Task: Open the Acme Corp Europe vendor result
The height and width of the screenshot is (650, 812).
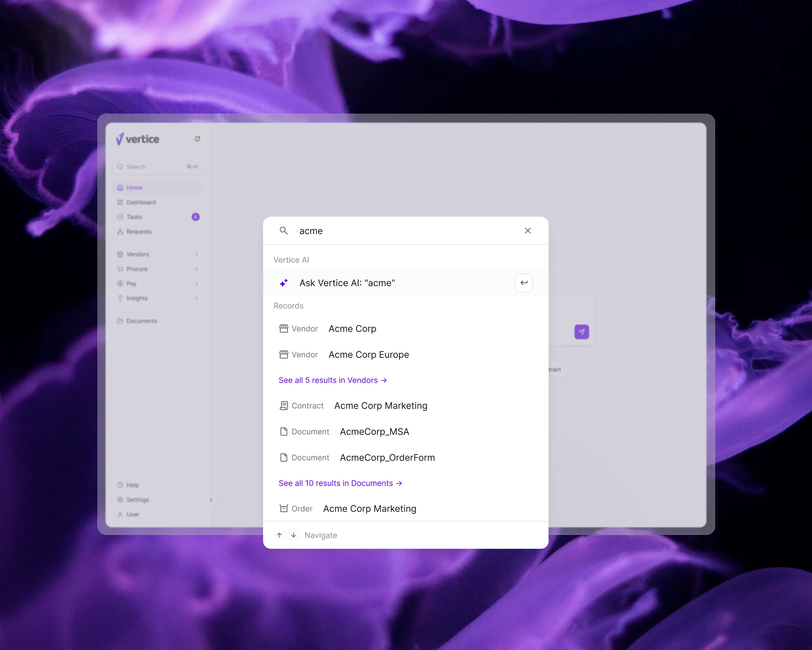Action: (406, 355)
